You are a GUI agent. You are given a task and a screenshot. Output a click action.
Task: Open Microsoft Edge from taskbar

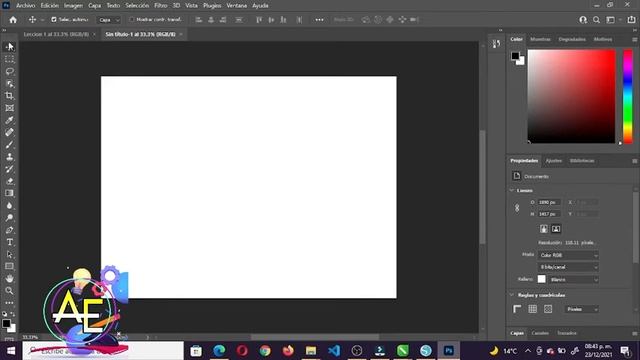click(219, 351)
